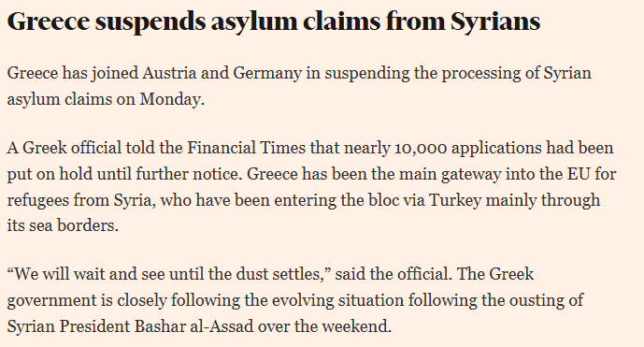This screenshot has width=644, height=347.
Task: Click 'Syrian President' in the last line
Action: tap(68, 326)
